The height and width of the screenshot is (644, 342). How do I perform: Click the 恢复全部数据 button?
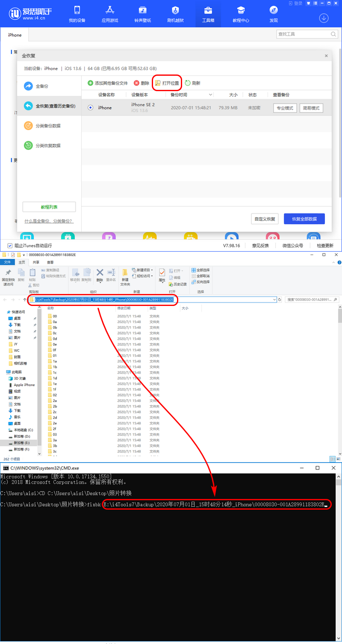304,219
